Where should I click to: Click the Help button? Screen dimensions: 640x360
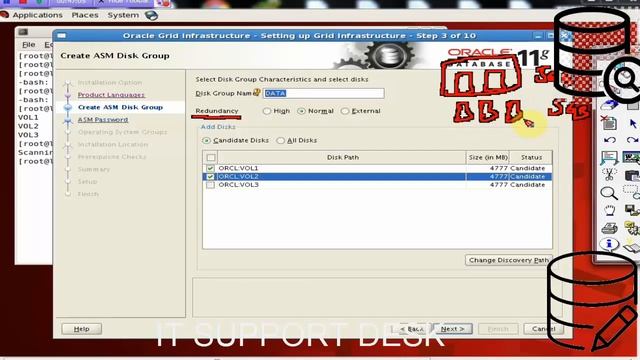coord(82,329)
